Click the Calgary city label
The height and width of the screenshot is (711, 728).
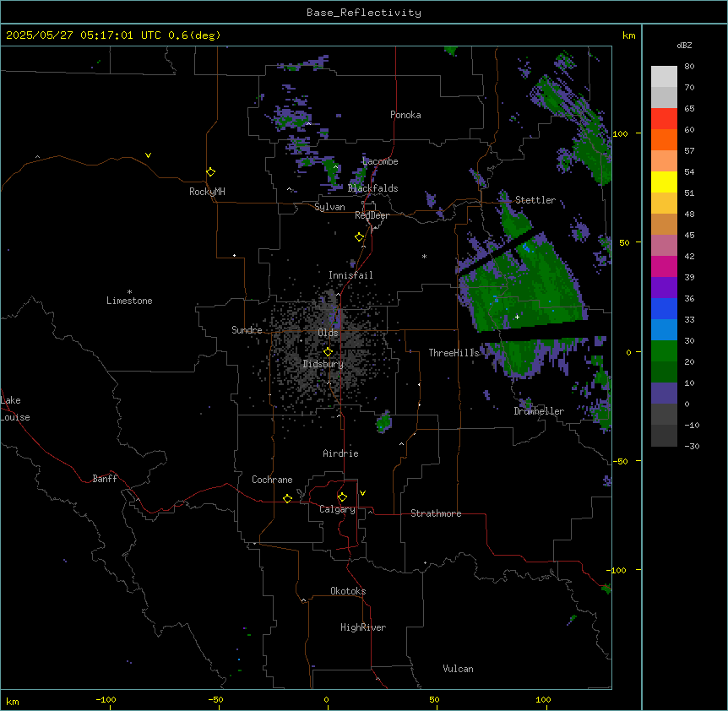pyautogui.click(x=337, y=509)
